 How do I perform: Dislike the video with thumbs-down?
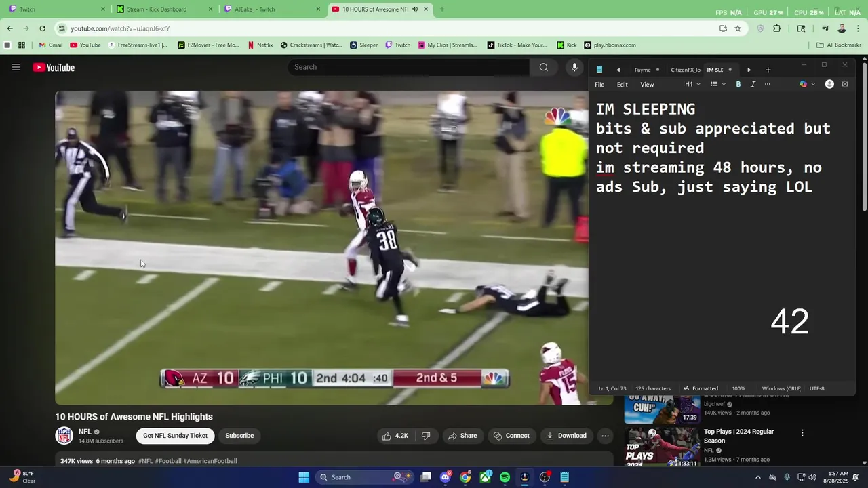click(x=426, y=436)
